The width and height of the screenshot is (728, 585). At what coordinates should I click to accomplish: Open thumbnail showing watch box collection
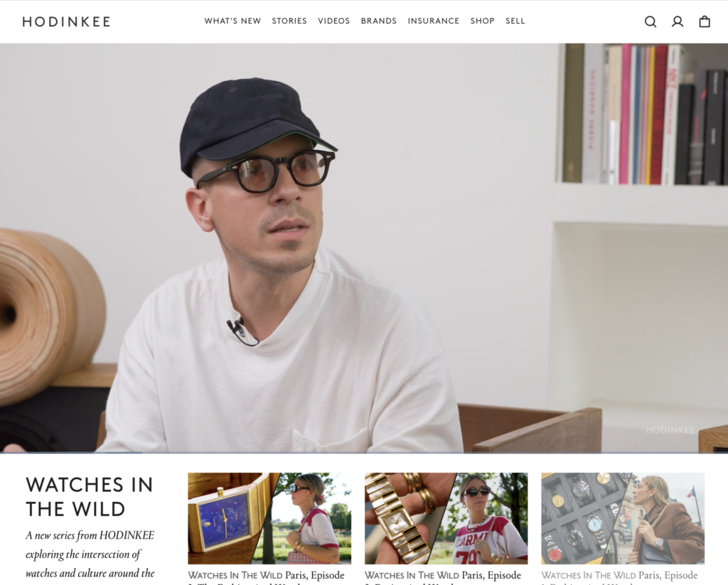(623, 518)
